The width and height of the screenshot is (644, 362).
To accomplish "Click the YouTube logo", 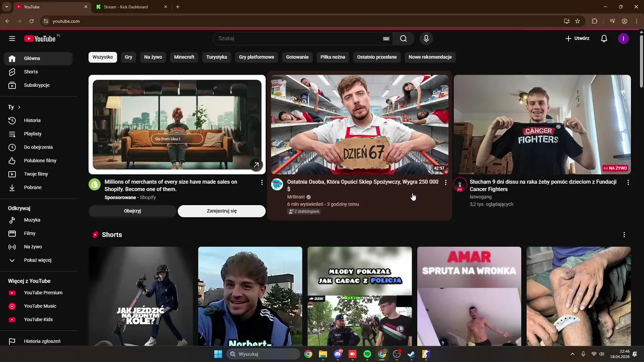I will [40, 39].
